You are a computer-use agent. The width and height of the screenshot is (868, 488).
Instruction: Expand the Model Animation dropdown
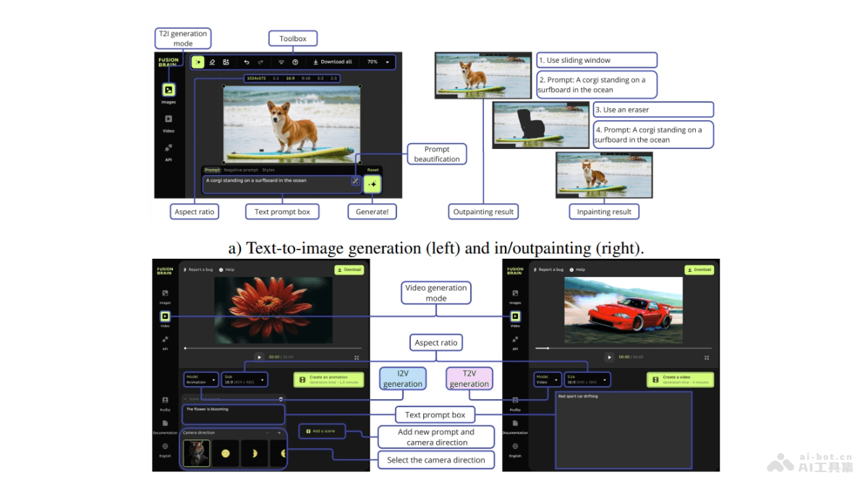click(x=200, y=379)
